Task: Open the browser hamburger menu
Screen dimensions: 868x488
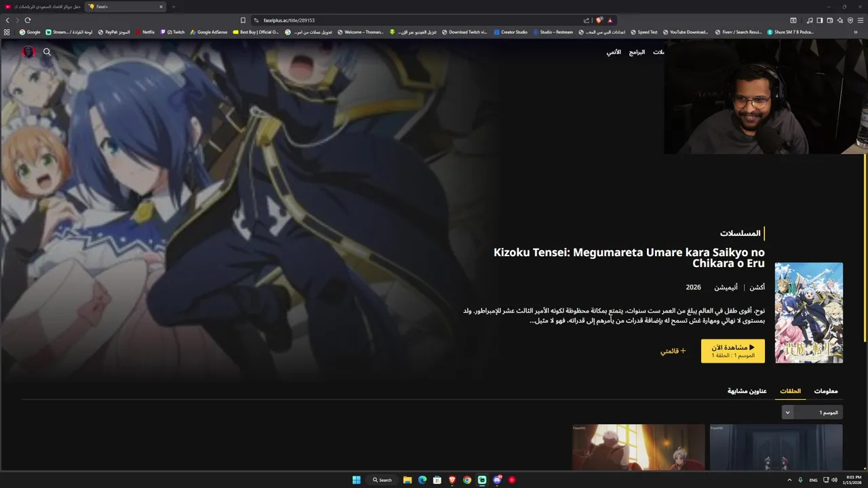Action: 861,20
